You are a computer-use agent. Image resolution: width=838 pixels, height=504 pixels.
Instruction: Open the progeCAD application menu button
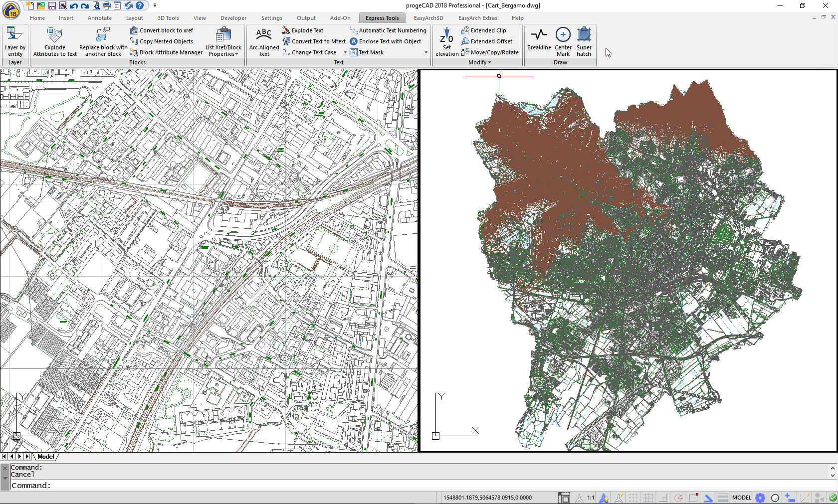click(11, 9)
